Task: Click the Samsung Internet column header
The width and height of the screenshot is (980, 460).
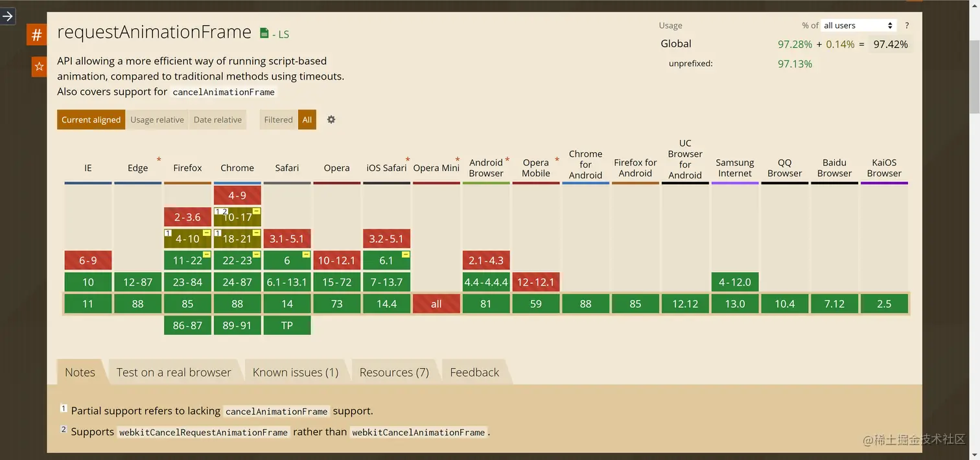Action: (735, 168)
